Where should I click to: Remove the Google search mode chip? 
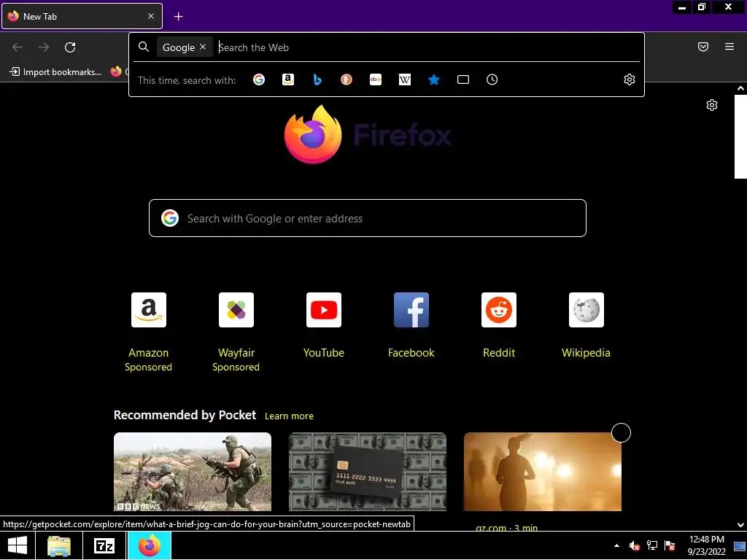pyautogui.click(x=203, y=47)
